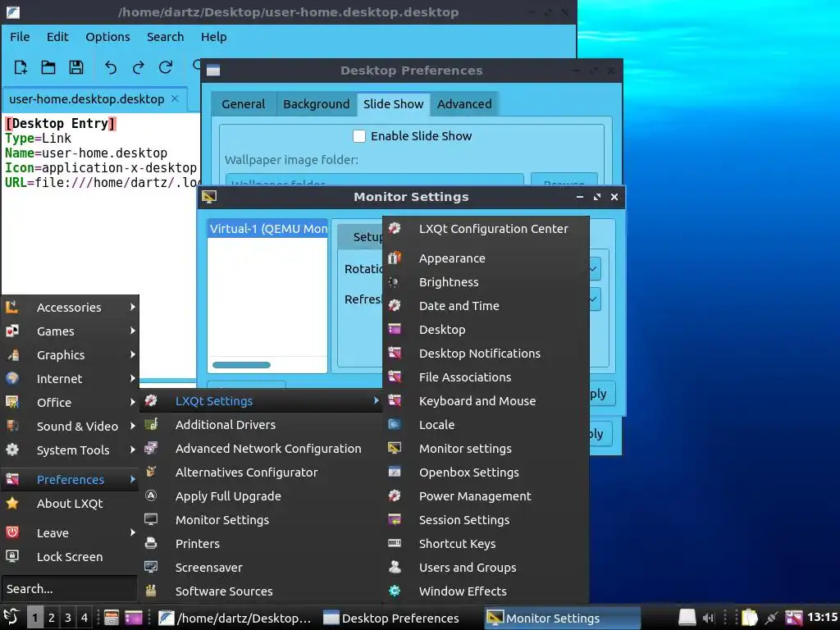
Task: Open Keyboard and Mouse settings
Action: coord(486,400)
